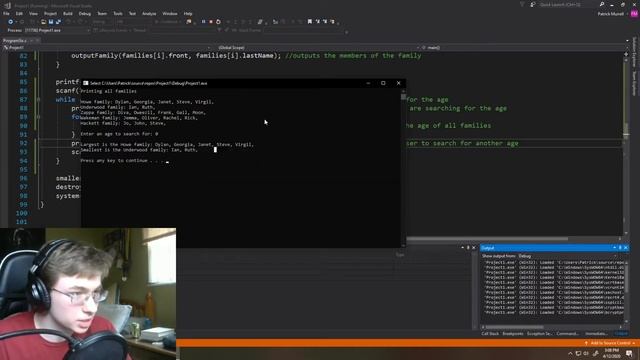
Task: Click the outputFamily code line 82
Action: point(246,56)
